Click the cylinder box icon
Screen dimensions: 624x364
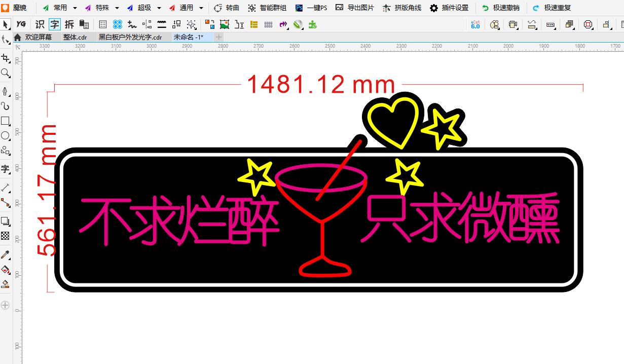tap(513, 24)
